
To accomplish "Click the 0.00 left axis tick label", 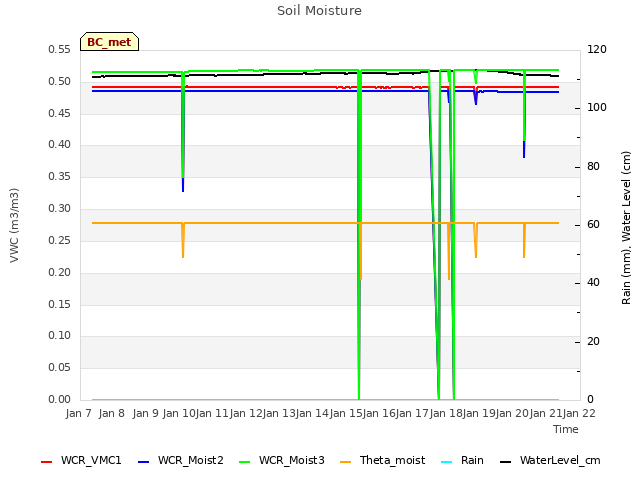I will (x=59, y=399).
